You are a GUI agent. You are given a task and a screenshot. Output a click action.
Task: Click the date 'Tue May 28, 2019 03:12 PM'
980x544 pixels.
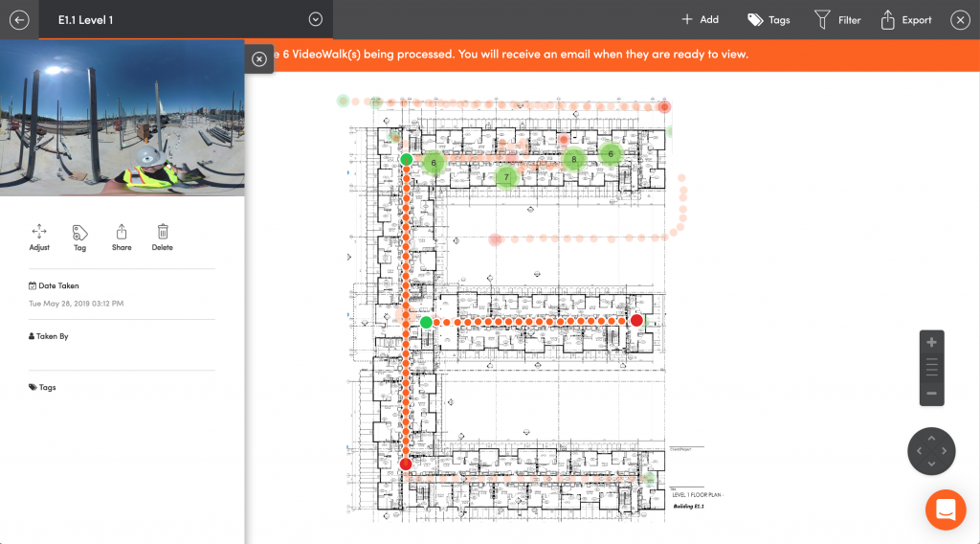pyautogui.click(x=77, y=304)
